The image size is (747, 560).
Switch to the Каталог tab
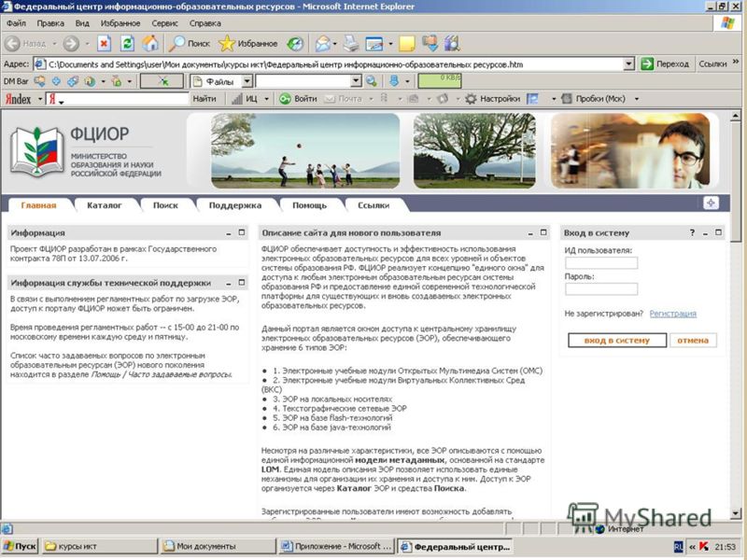[x=105, y=205]
